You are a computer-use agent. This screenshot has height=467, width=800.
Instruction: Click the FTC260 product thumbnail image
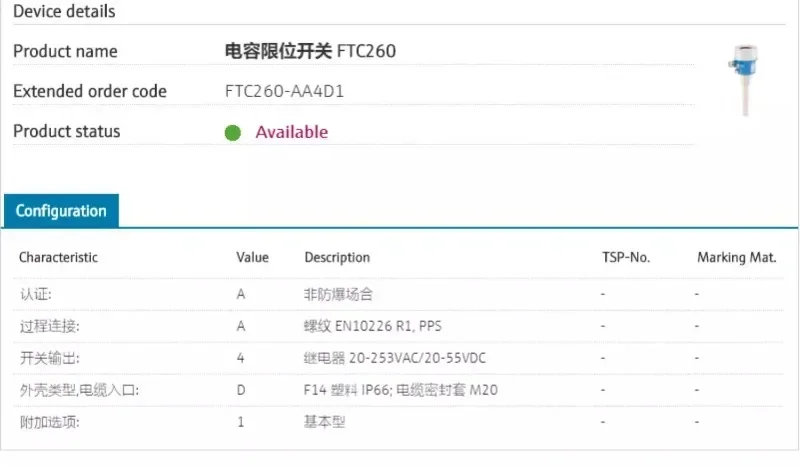pyautogui.click(x=744, y=79)
